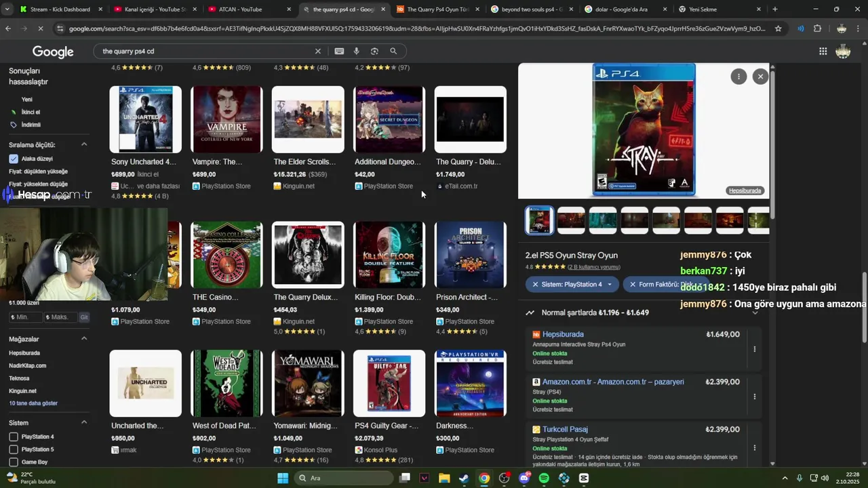Viewport: 868px width, 488px height.
Task: Expand the Normal şartlarda price range
Action: 755,312
